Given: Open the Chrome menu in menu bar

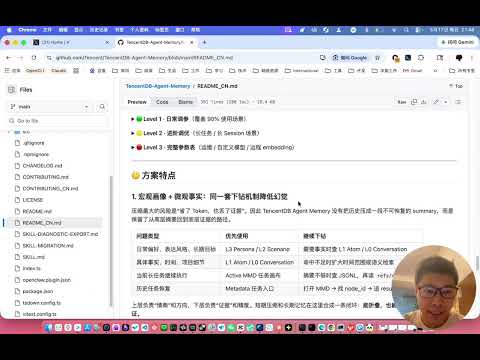Looking at the screenshot, I should 27,30.
